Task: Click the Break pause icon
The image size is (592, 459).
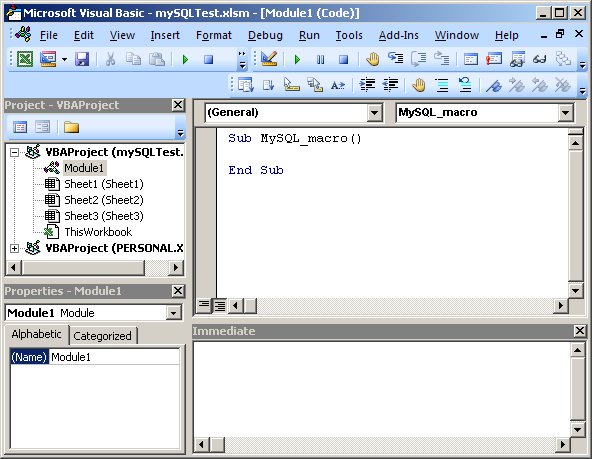Action: (x=320, y=59)
